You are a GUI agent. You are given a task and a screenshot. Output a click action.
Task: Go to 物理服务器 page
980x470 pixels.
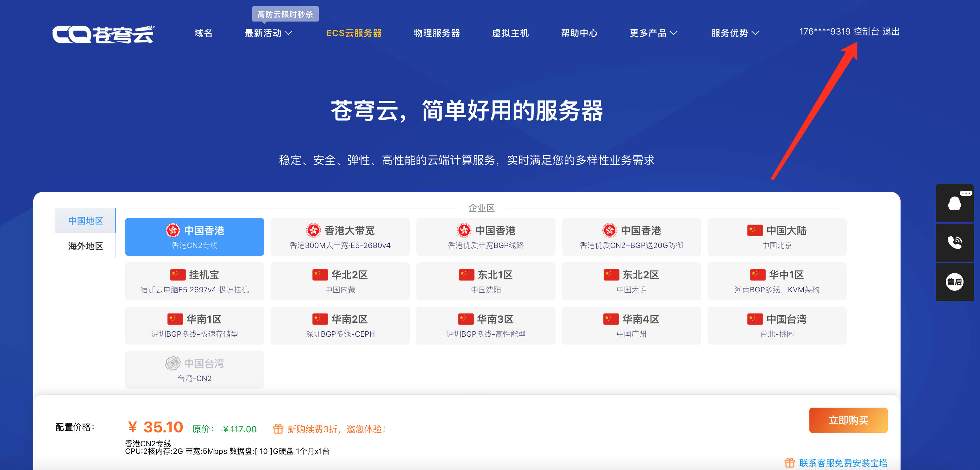(x=437, y=33)
